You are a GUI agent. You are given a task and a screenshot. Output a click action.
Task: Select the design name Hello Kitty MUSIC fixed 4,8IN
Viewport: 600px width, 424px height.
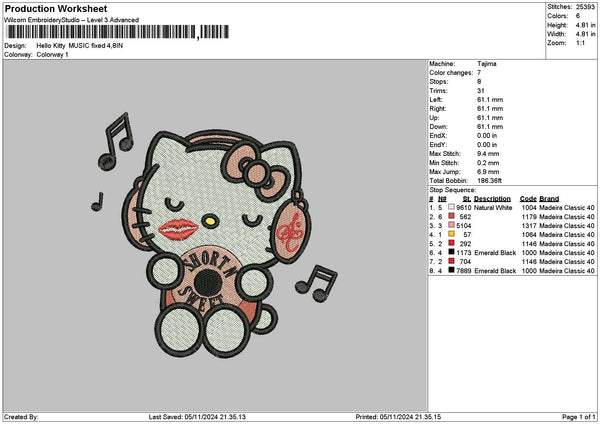80,46
